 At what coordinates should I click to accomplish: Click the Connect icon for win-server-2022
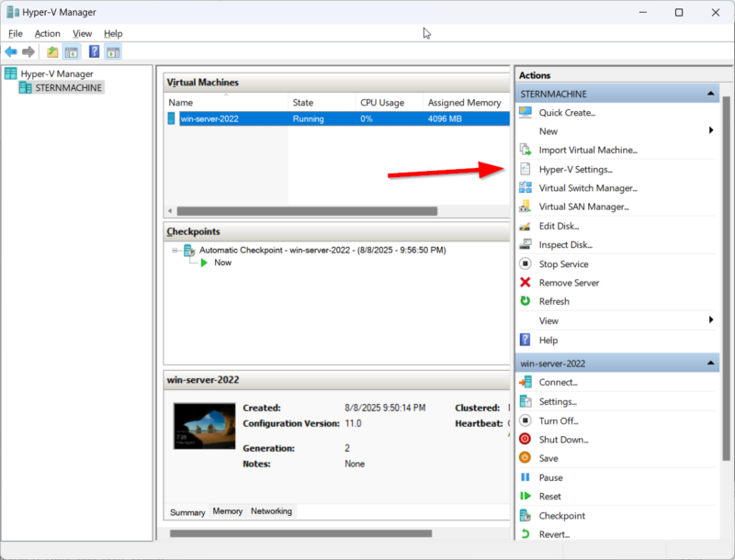pyautogui.click(x=526, y=382)
